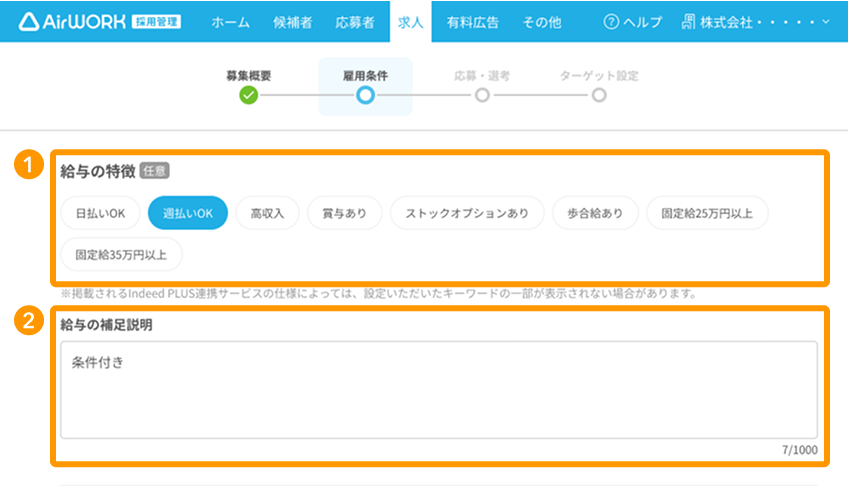The image size is (848, 486).
Task: Toggle the 歩合給あり tag
Action: [x=595, y=213]
